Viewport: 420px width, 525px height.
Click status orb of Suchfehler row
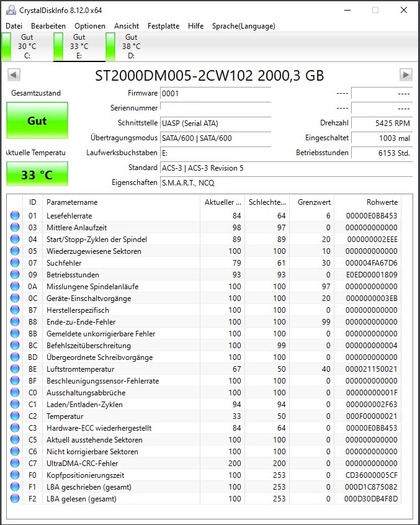pyautogui.click(x=15, y=263)
